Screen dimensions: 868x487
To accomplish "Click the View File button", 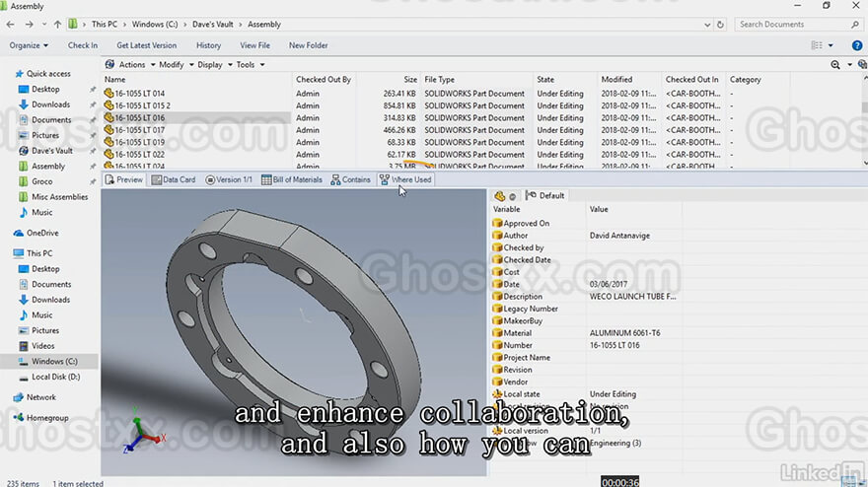I will click(255, 45).
